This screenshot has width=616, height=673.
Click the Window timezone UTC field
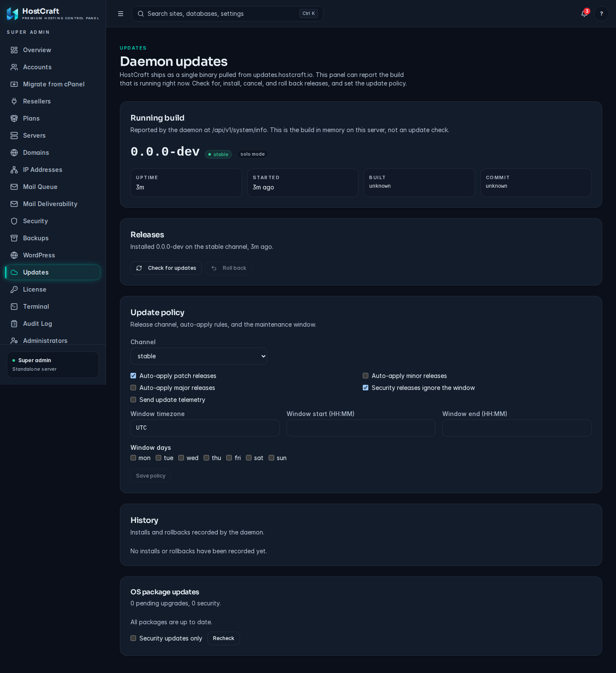pyautogui.click(x=205, y=428)
